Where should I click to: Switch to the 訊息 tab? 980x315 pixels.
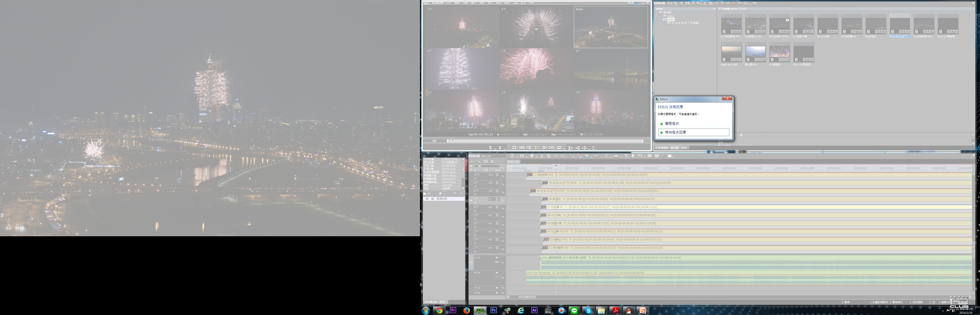(442, 302)
